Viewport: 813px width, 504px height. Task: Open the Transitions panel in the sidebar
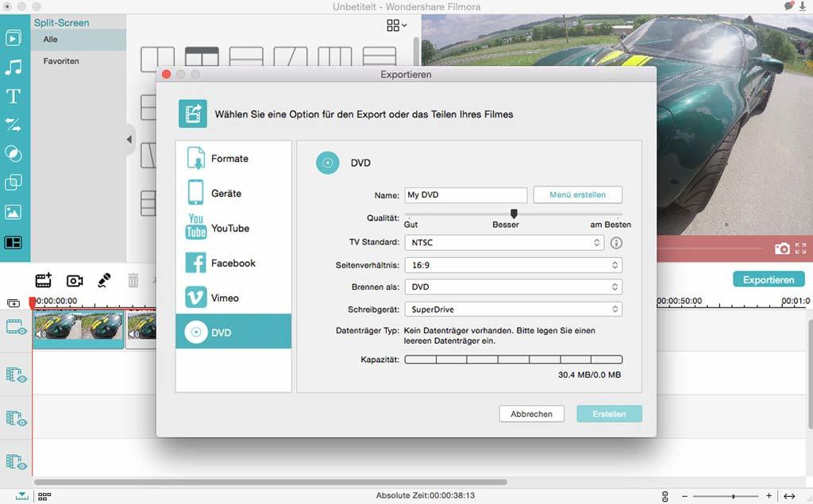click(13, 125)
